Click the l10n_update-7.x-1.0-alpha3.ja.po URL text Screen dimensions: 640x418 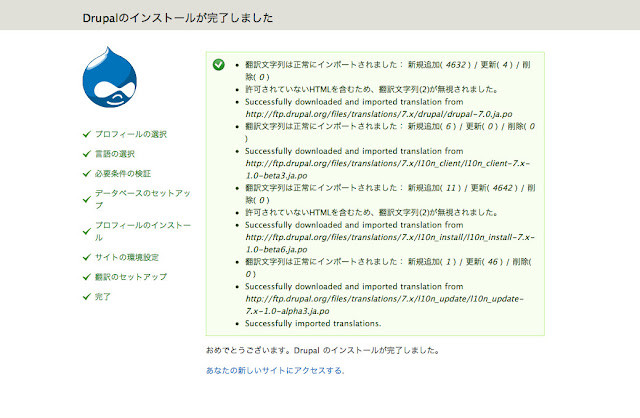[384, 305]
